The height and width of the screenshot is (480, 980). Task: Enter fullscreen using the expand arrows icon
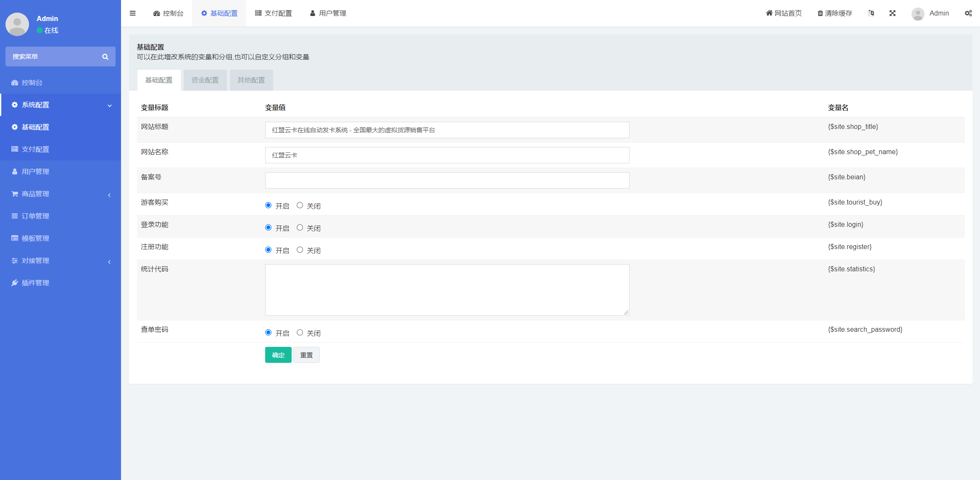pyautogui.click(x=893, y=13)
